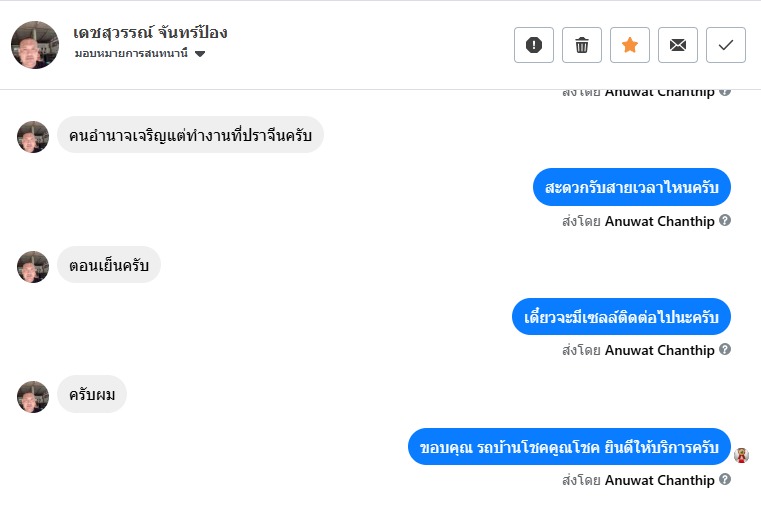Viewport: 761px width, 523px height.
Task: Mark as unread with envelope icon
Action: coord(678,45)
